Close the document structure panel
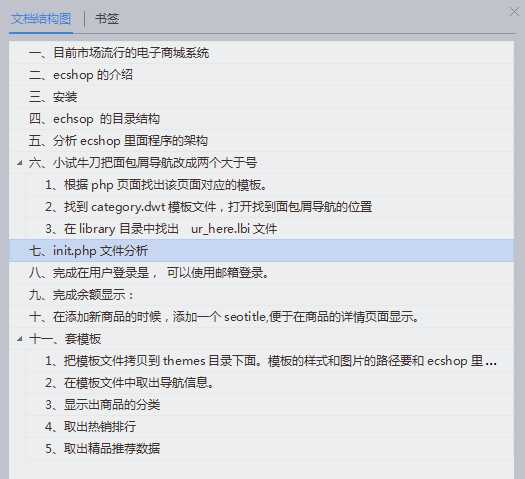This screenshot has height=479, width=525. point(514,12)
